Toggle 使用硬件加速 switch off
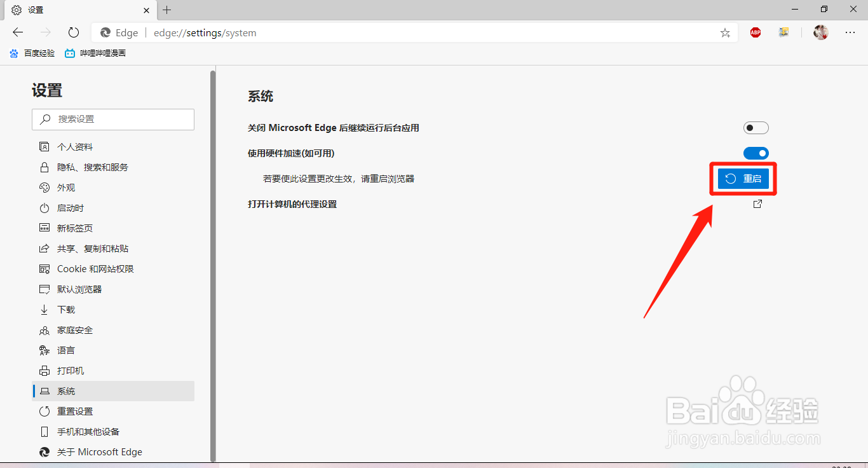868x468 pixels. pyautogui.click(x=756, y=153)
